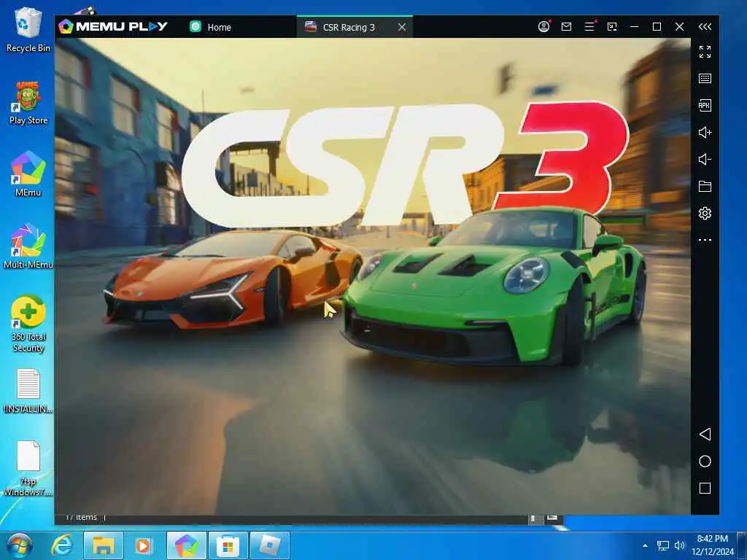
Task: Click the MEmu taskbar button
Action: pyautogui.click(x=186, y=545)
